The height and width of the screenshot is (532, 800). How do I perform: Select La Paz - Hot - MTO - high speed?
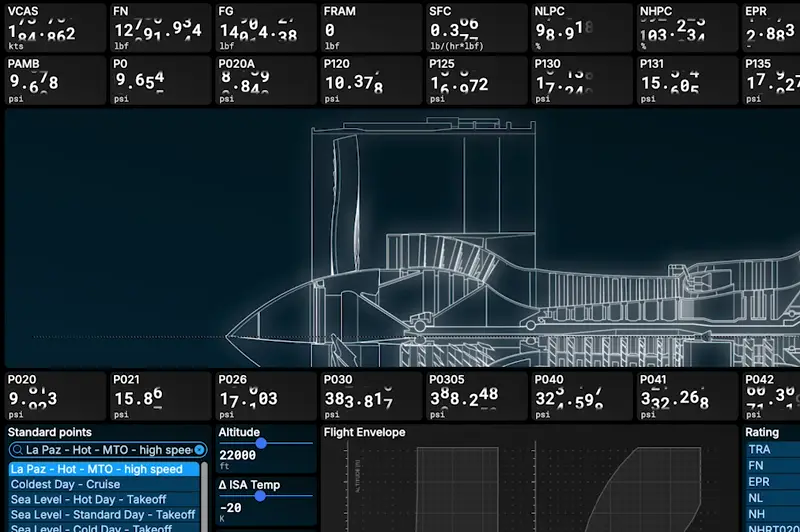click(104, 469)
